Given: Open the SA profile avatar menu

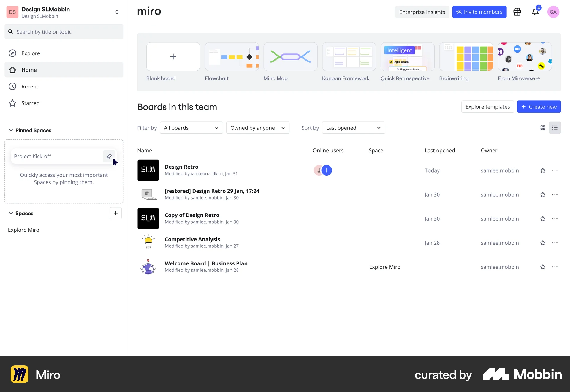Looking at the screenshot, I should pos(553,12).
